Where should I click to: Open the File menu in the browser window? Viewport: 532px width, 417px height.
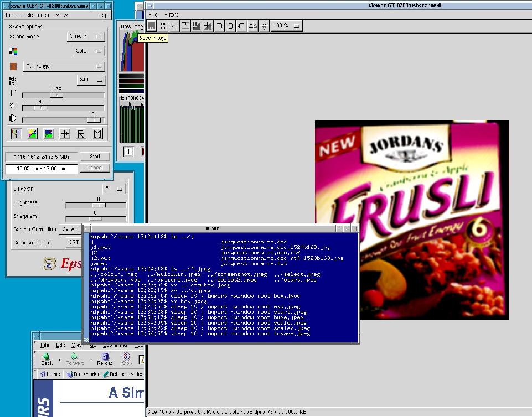pos(44,345)
